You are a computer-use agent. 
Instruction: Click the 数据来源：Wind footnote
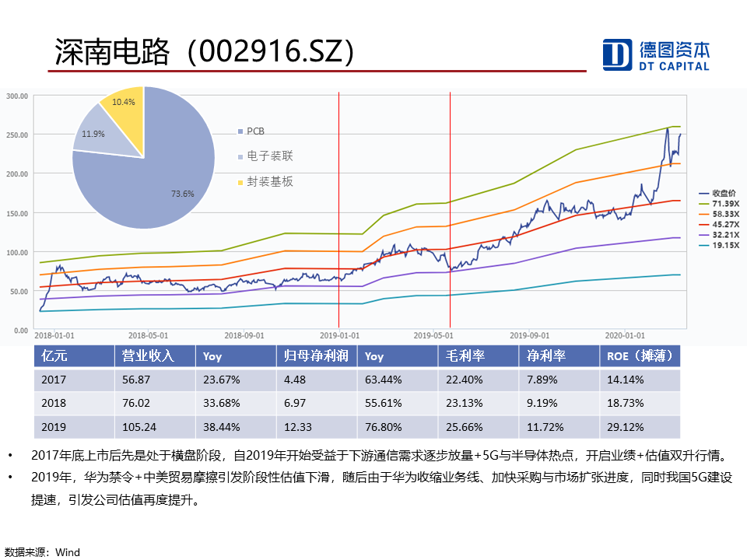pyautogui.click(x=42, y=552)
